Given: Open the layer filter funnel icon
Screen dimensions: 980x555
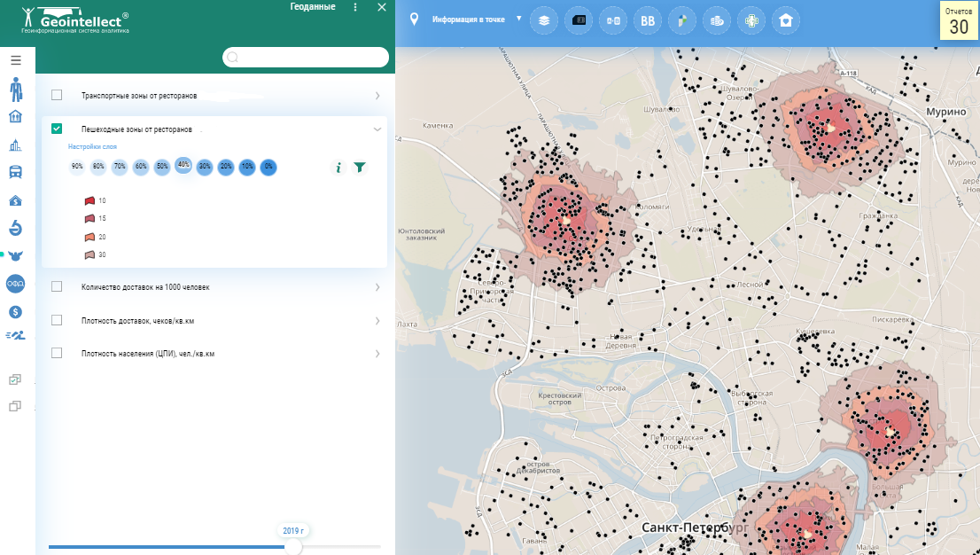Looking at the screenshot, I should [x=360, y=167].
